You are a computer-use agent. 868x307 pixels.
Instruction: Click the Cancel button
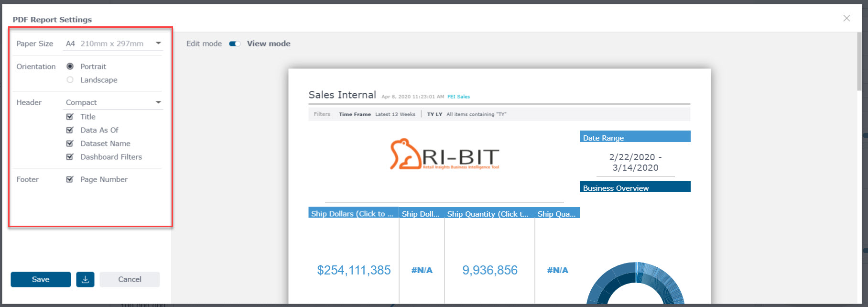[130, 279]
